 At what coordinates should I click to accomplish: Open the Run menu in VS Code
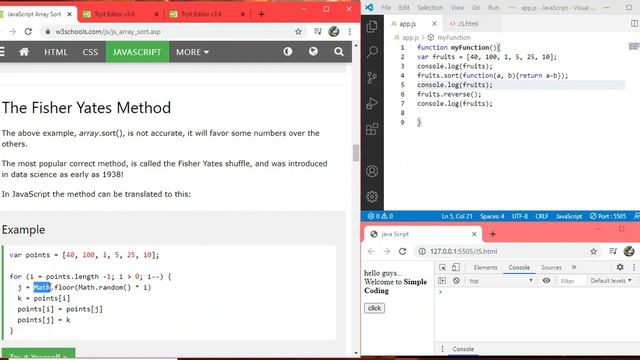[x=493, y=7]
